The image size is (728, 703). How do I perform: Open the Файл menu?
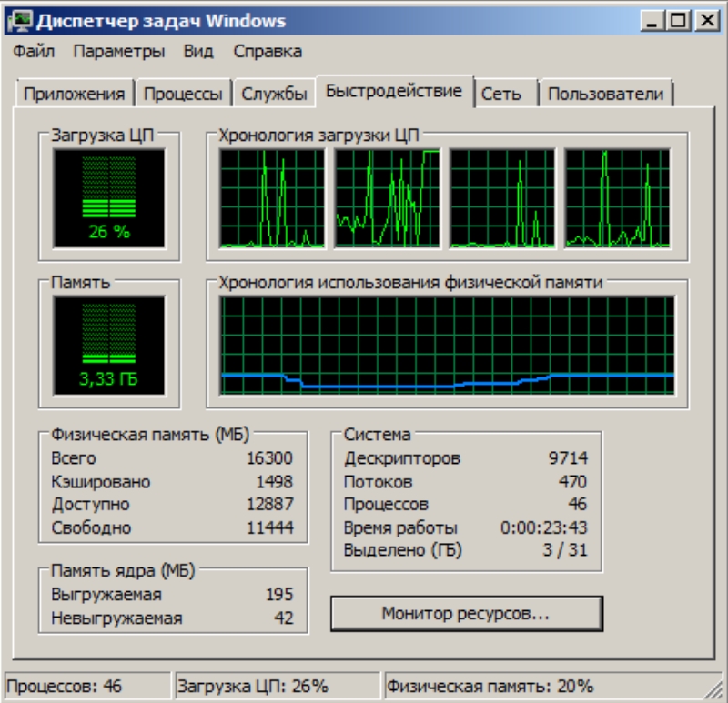[34, 51]
